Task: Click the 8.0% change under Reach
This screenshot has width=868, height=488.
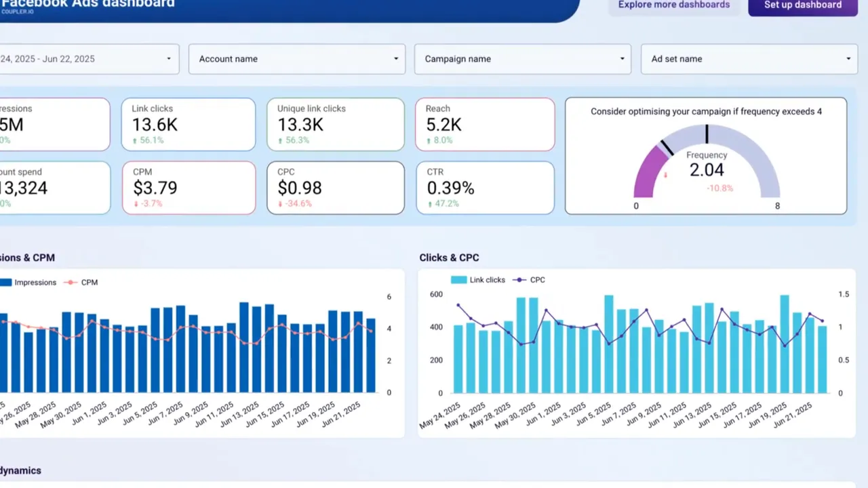Action: point(440,140)
